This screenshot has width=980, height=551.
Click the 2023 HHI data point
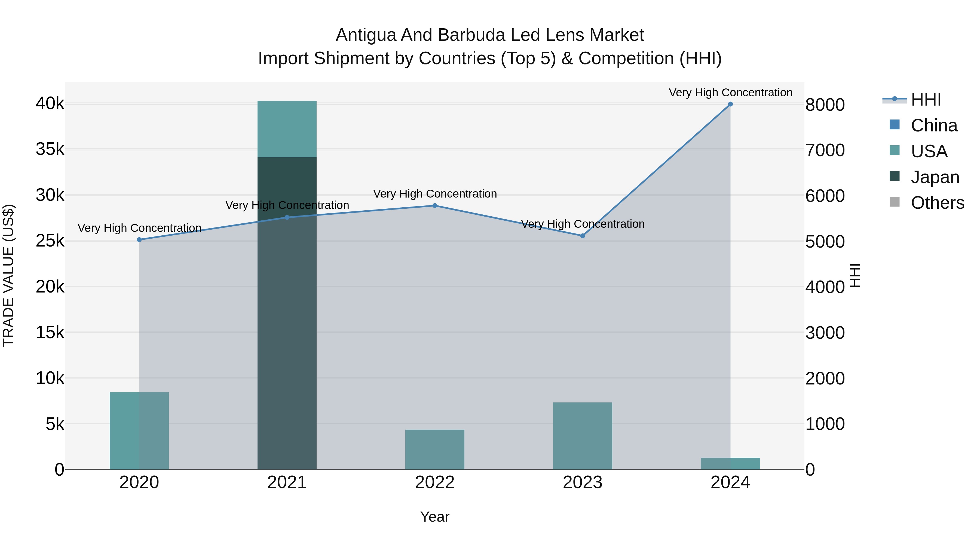(x=583, y=236)
